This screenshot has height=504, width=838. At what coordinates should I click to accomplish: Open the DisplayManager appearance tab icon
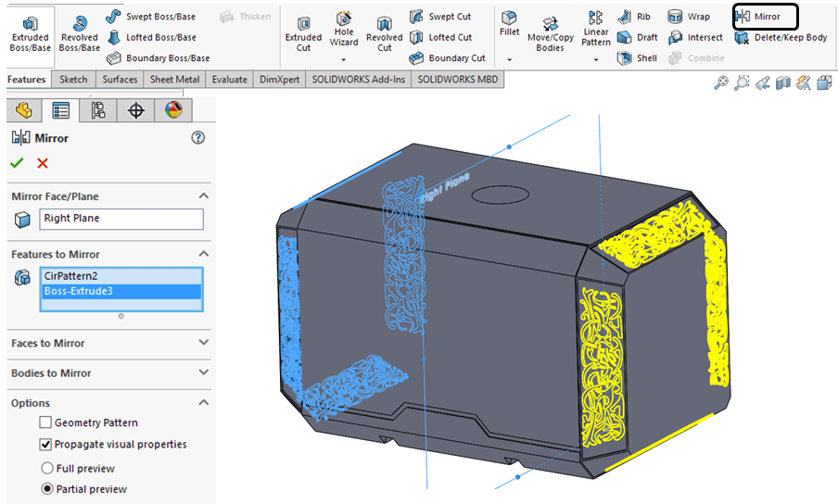173,111
